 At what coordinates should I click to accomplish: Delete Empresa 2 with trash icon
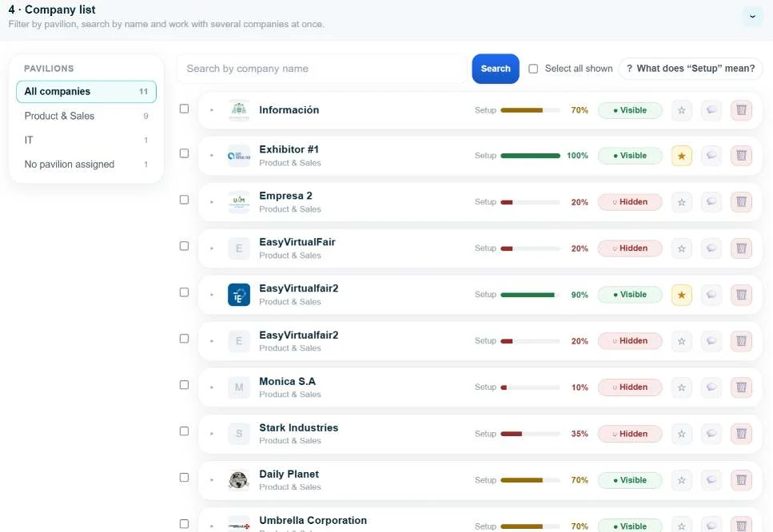coord(741,202)
